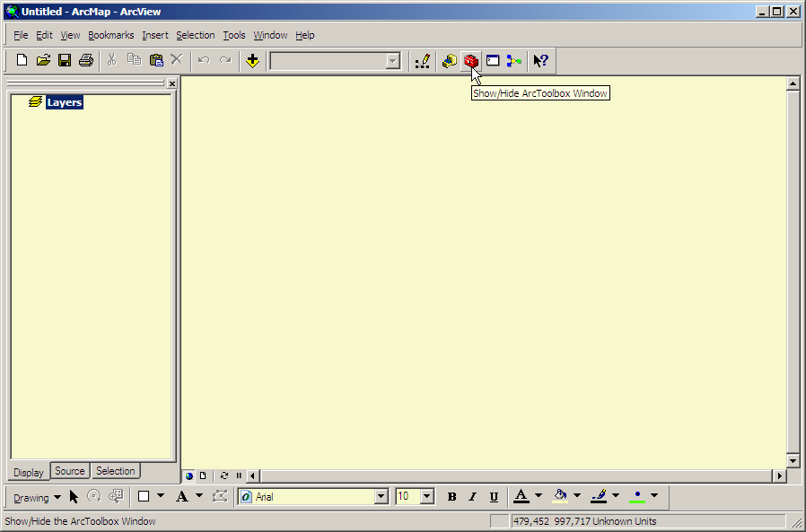
Task: Click the horizontal scrollbar right arrow
Action: tap(780, 476)
